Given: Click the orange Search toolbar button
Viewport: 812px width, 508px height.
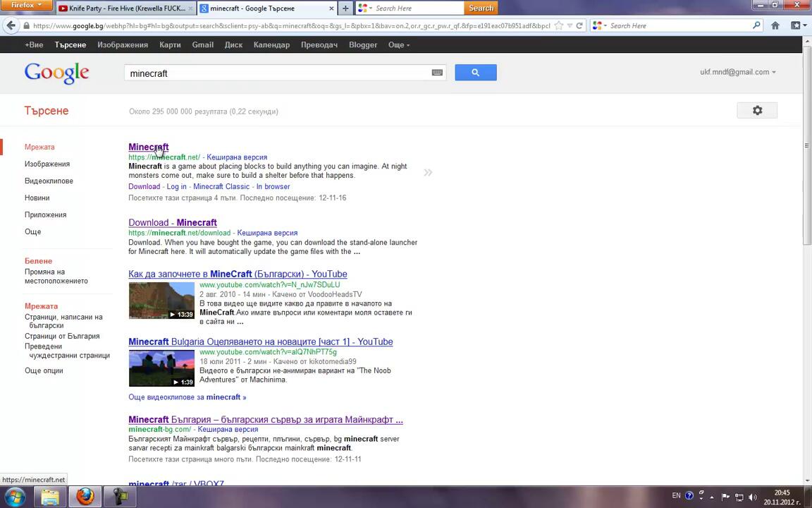Looking at the screenshot, I should [x=481, y=8].
